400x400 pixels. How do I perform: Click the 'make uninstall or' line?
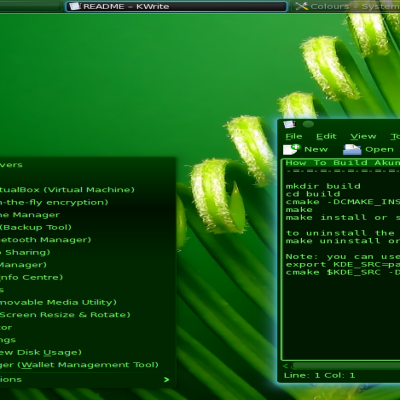pyautogui.click(x=343, y=241)
